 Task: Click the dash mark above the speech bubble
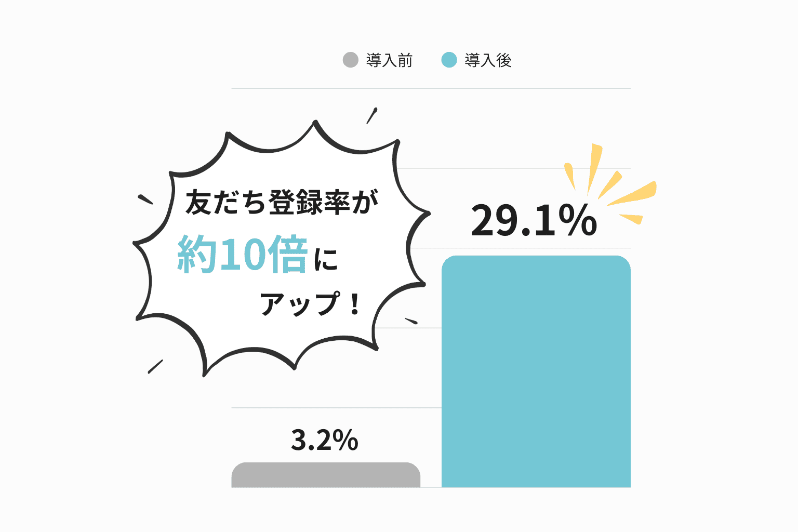point(371,115)
